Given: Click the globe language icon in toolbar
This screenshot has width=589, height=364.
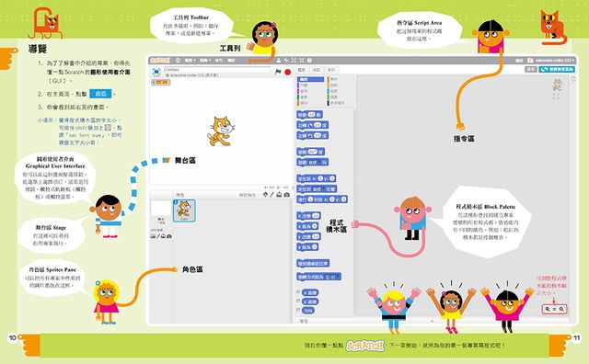Looking at the screenshot, I should click(178, 61).
